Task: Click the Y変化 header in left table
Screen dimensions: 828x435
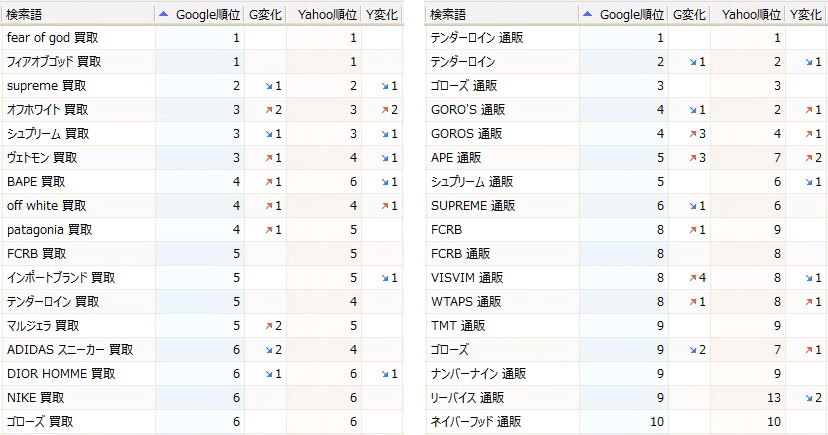Action: click(x=383, y=14)
